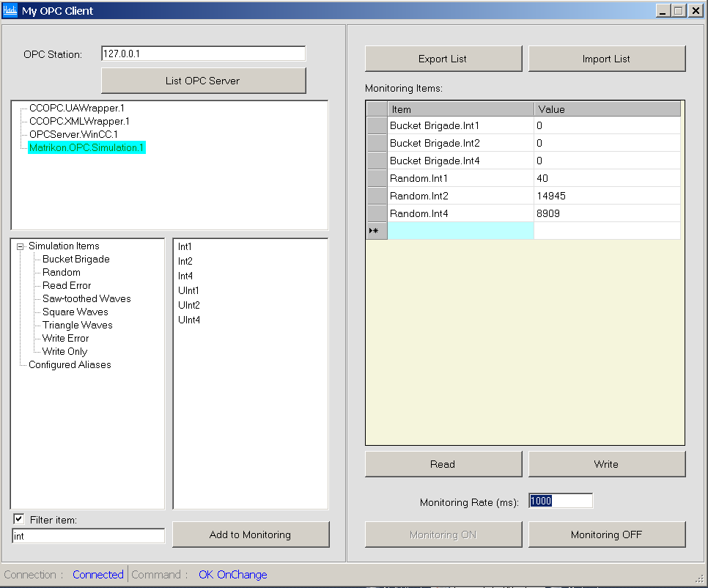Image resolution: width=708 pixels, height=588 pixels.
Task: Click the Add to Monitoring button
Action: pos(251,534)
